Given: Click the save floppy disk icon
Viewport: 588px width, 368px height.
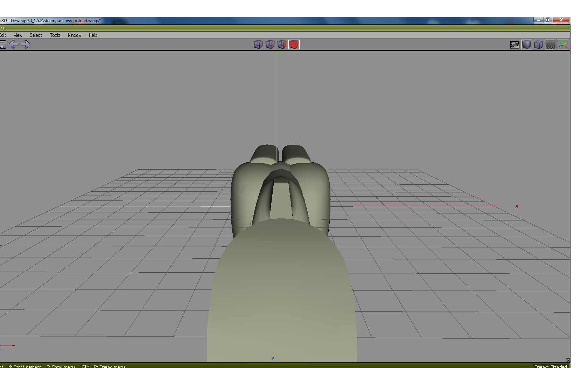Looking at the screenshot, I should (3, 45).
